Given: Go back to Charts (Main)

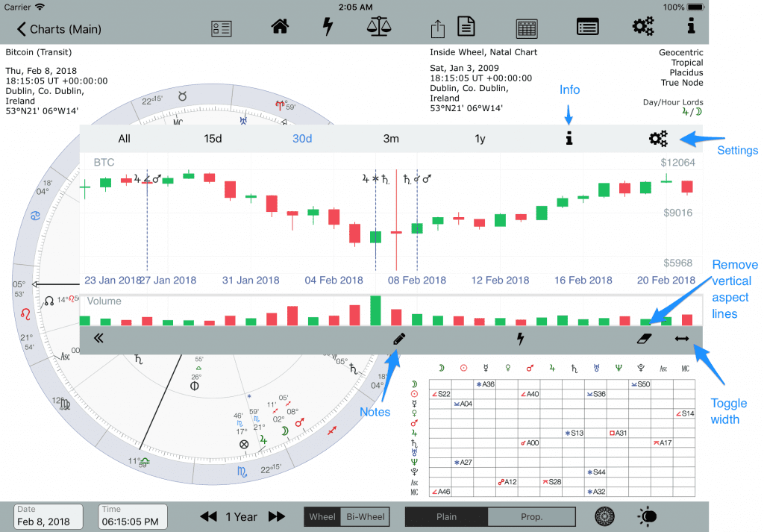Looking at the screenshot, I should point(59,29).
